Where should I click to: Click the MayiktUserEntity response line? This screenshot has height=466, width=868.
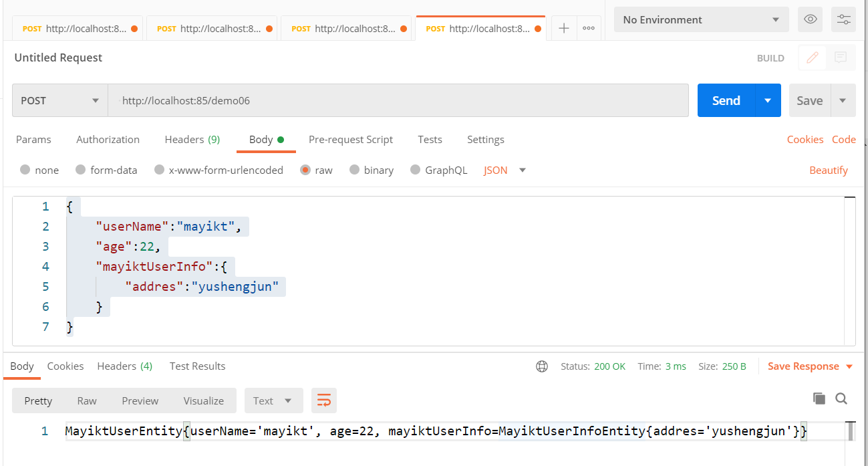click(436, 431)
